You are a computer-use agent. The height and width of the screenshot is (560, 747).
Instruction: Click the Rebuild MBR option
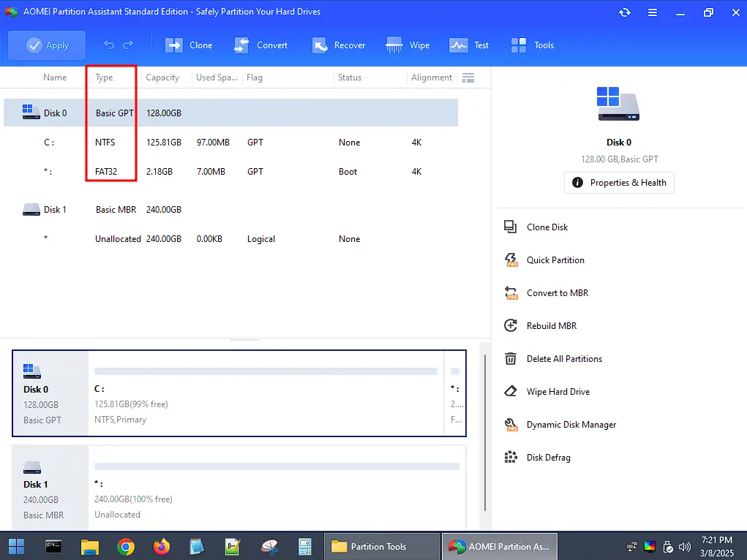click(550, 325)
